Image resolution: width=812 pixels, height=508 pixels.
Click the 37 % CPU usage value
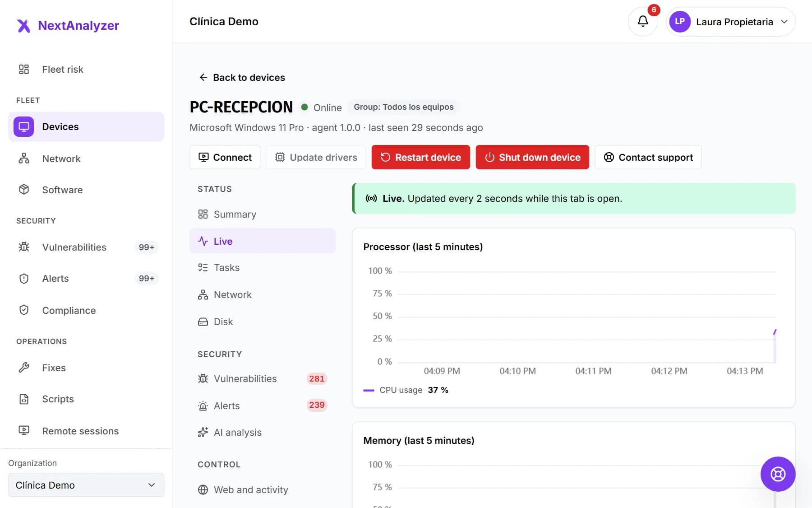coord(438,390)
